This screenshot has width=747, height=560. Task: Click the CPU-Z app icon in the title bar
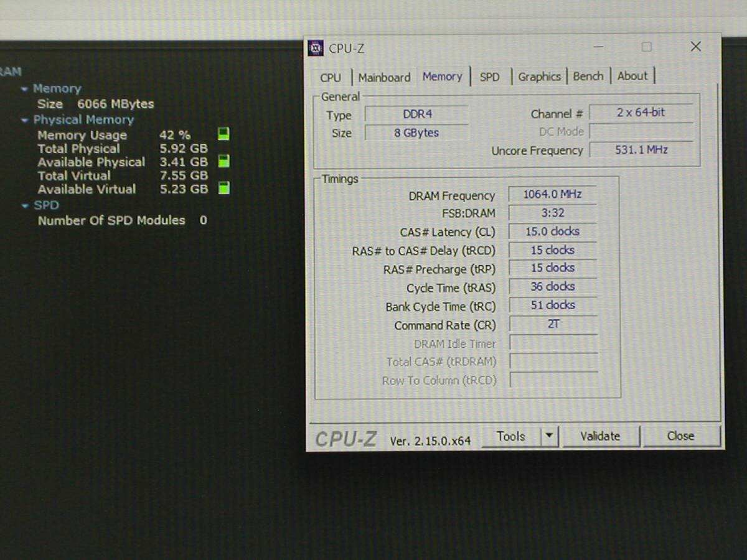(316, 48)
